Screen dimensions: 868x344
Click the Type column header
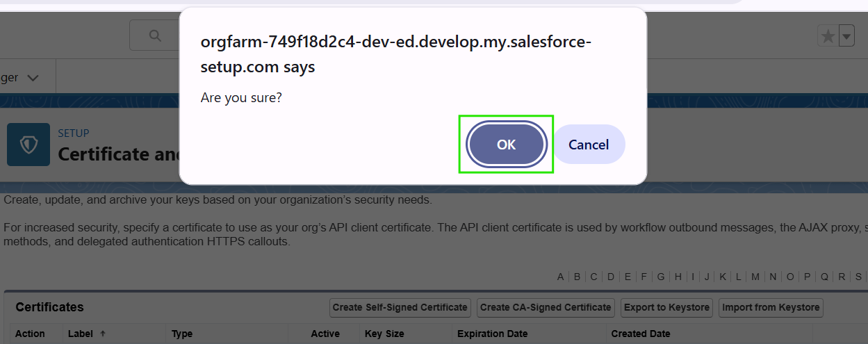pyautogui.click(x=182, y=334)
